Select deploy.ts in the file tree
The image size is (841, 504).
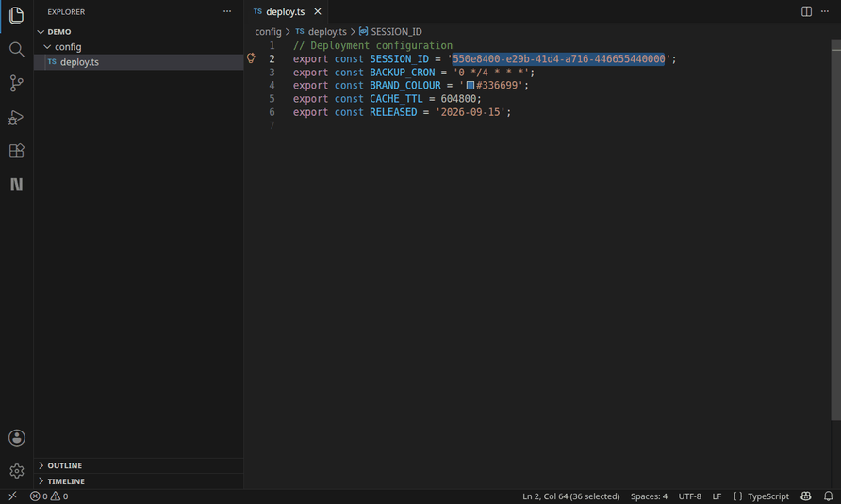click(139, 61)
